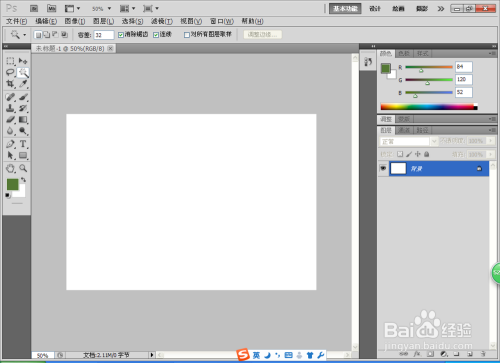Image resolution: width=500 pixels, height=363 pixels.
Task: Select the History Brush tool
Action: tap(23, 108)
